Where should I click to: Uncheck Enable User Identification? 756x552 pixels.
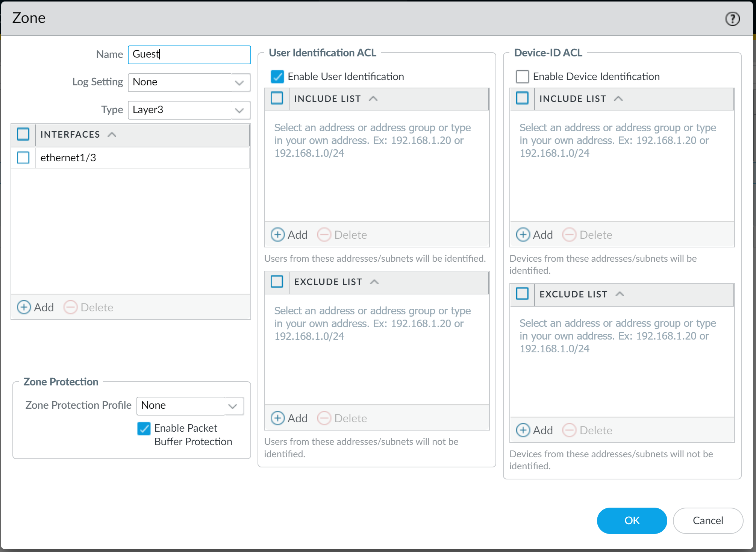point(277,76)
